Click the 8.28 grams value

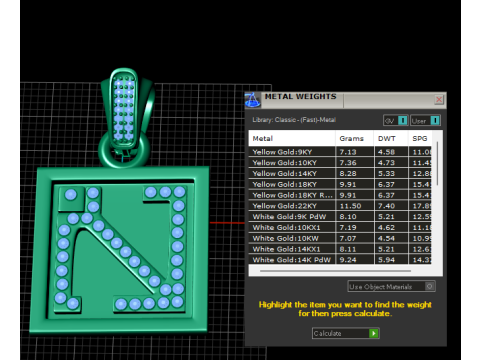[348, 173]
